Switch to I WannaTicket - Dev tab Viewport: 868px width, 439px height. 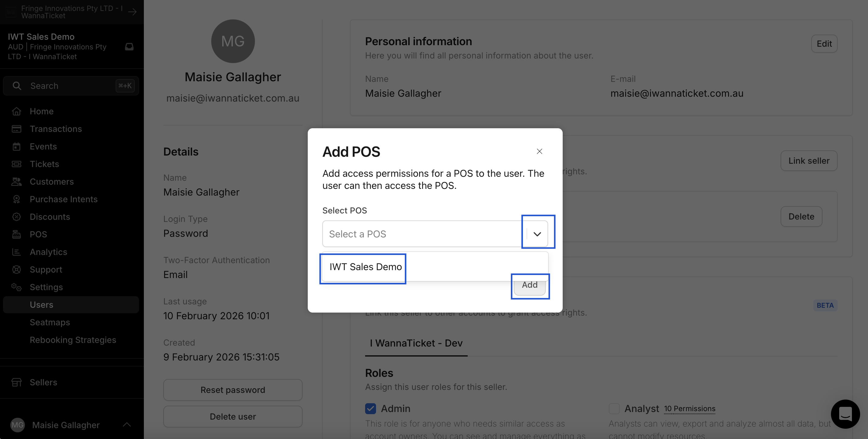416,343
